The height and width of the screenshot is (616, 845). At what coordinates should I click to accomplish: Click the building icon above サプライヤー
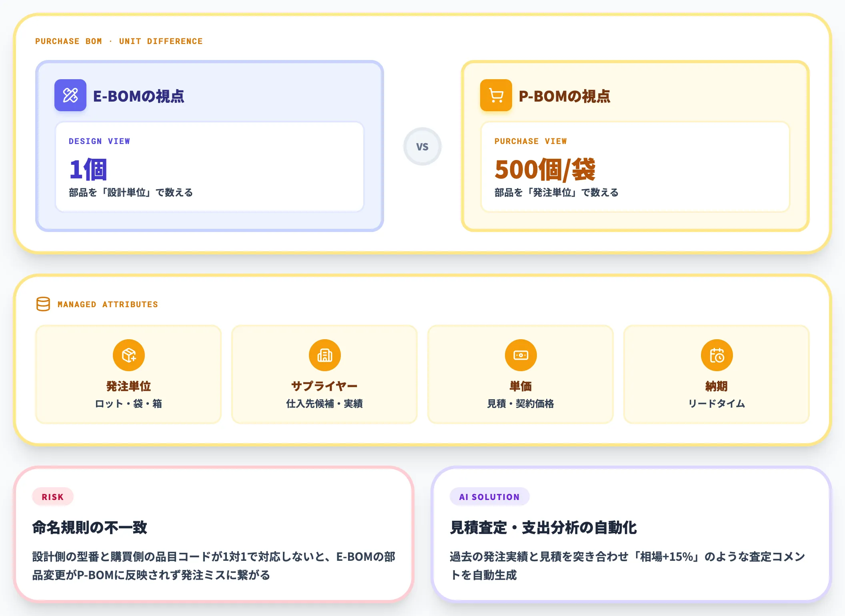click(325, 355)
